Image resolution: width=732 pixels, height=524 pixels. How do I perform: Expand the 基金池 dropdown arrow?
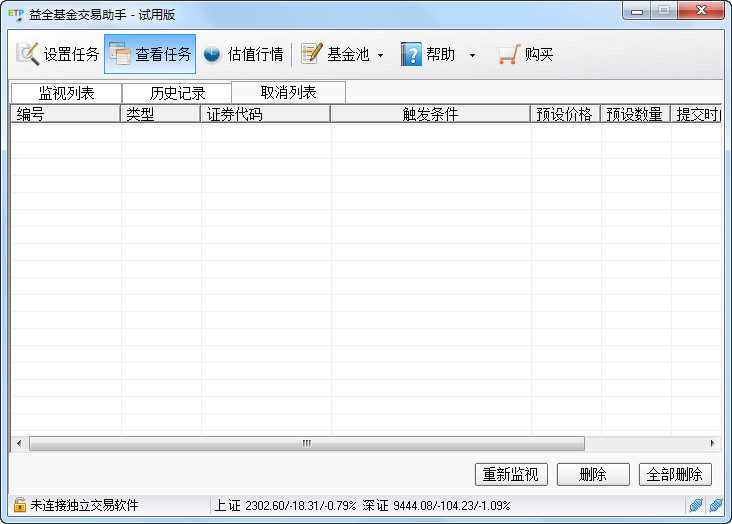(x=380, y=55)
